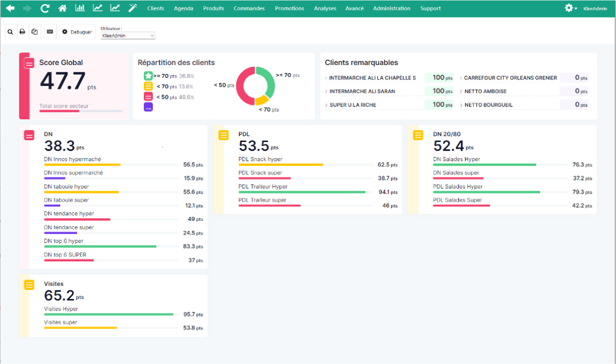Viewport: 616px width, 364px height.
Task: Open the Commandes menu
Action: pyautogui.click(x=249, y=8)
